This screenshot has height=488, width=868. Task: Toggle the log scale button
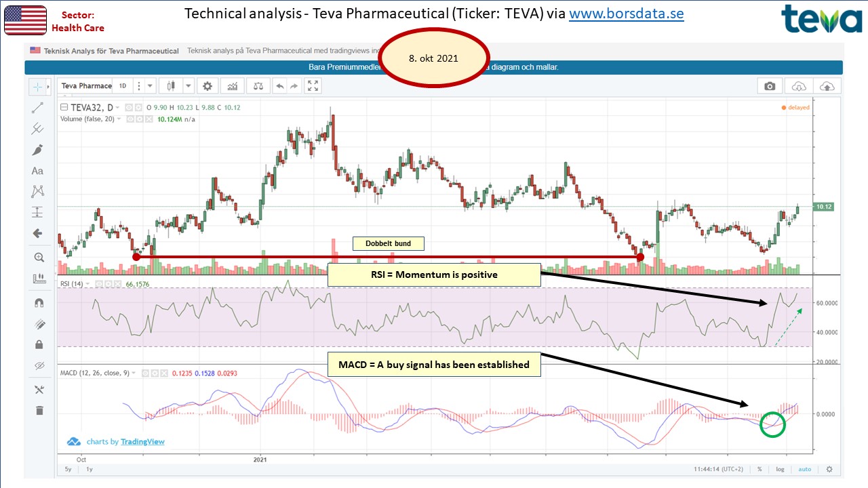[781, 469]
